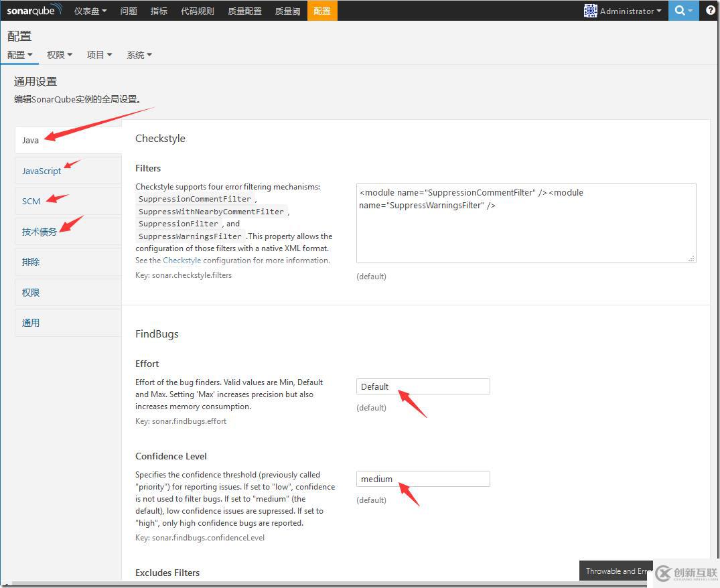The width and height of the screenshot is (720, 588).
Task: Select the 通用 settings category
Action: (x=68, y=323)
